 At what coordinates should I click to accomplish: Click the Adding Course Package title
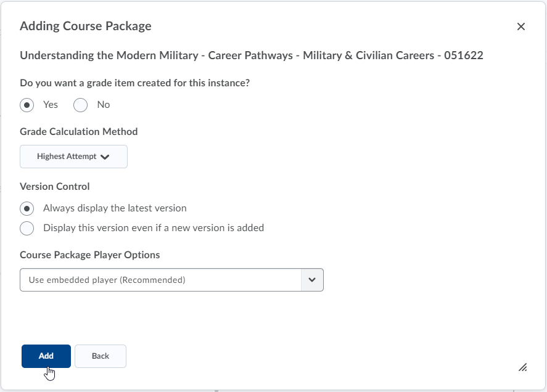86,26
